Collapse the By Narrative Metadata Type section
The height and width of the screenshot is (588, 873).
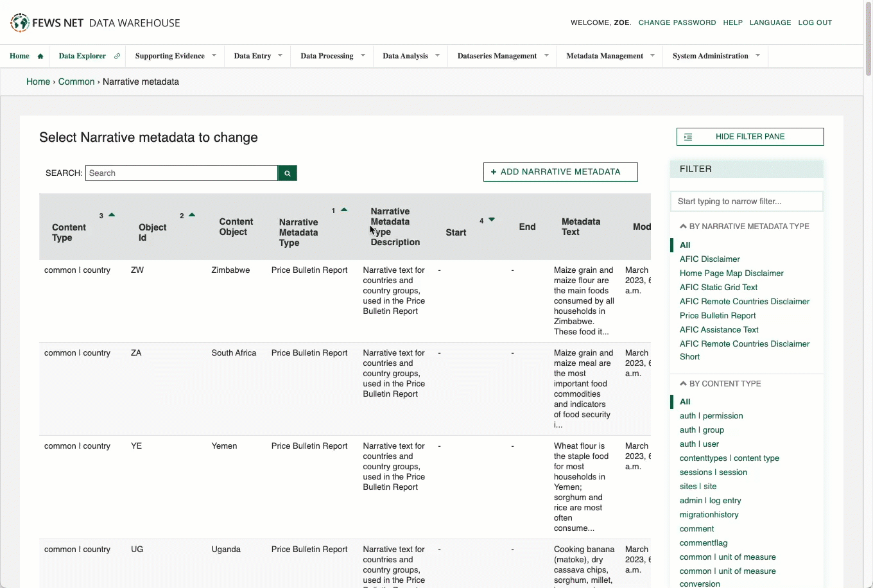tap(683, 226)
